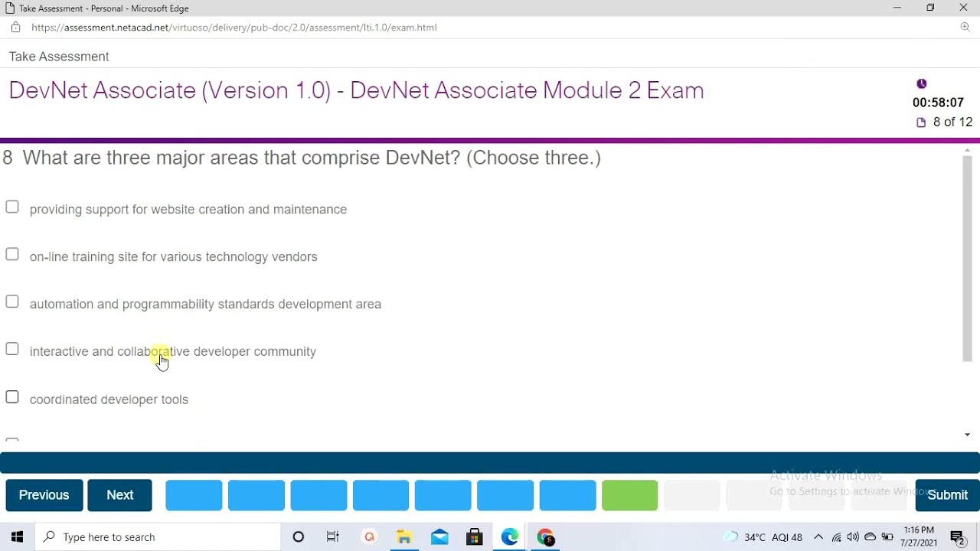
Task: Click the '00:58:07' countdown timer
Action: pos(938,103)
